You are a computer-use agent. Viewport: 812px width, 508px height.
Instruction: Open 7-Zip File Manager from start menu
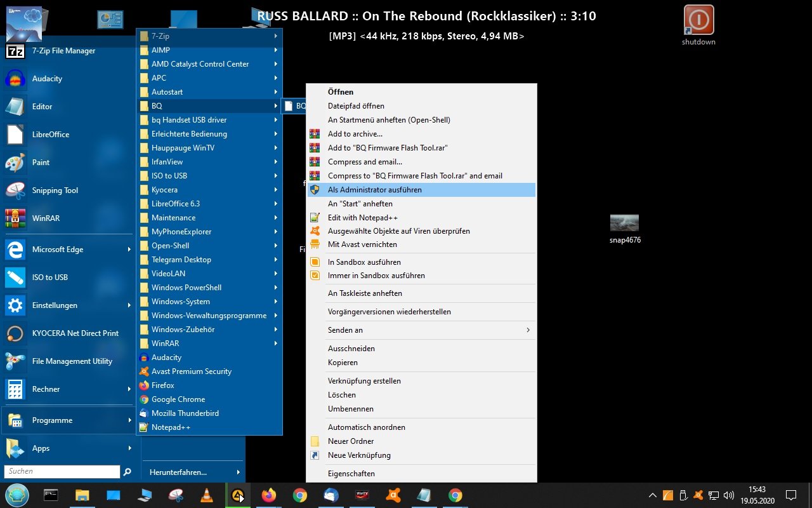(x=68, y=51)
